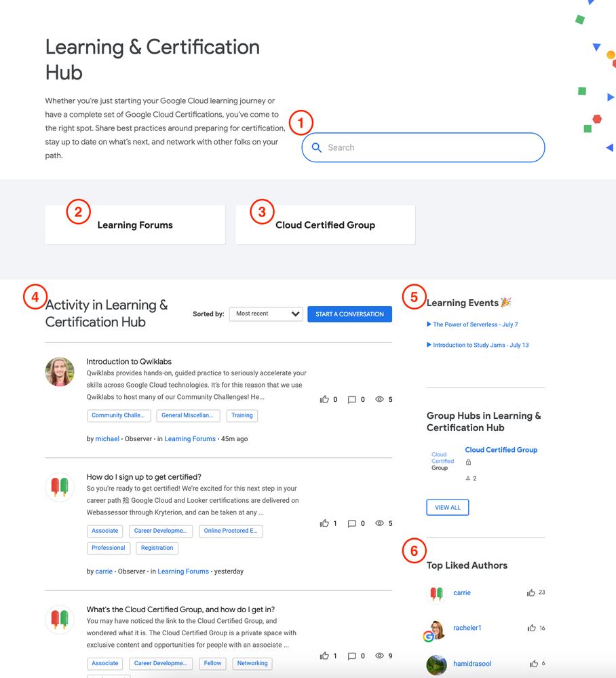Click views eye icon for 'How do I sign up' post
Image resolution: width=616 pixels, height=678 pixels.
pos(379,523)
